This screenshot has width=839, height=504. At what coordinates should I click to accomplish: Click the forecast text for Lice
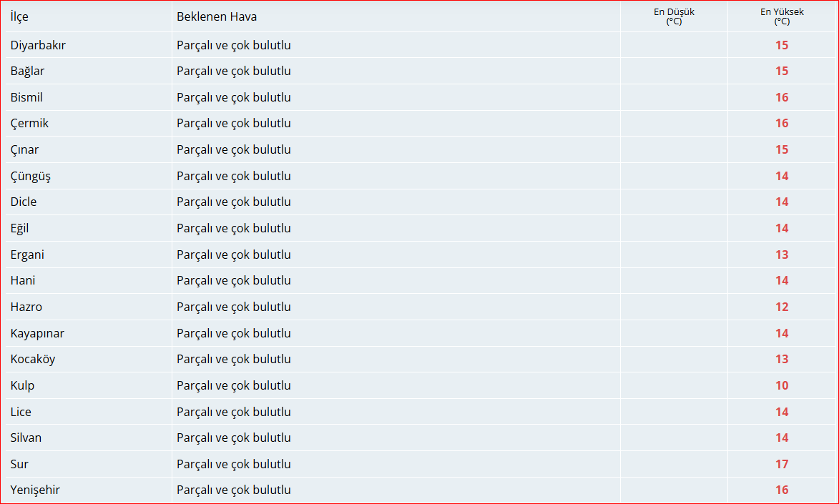click(x=234, y=412)
